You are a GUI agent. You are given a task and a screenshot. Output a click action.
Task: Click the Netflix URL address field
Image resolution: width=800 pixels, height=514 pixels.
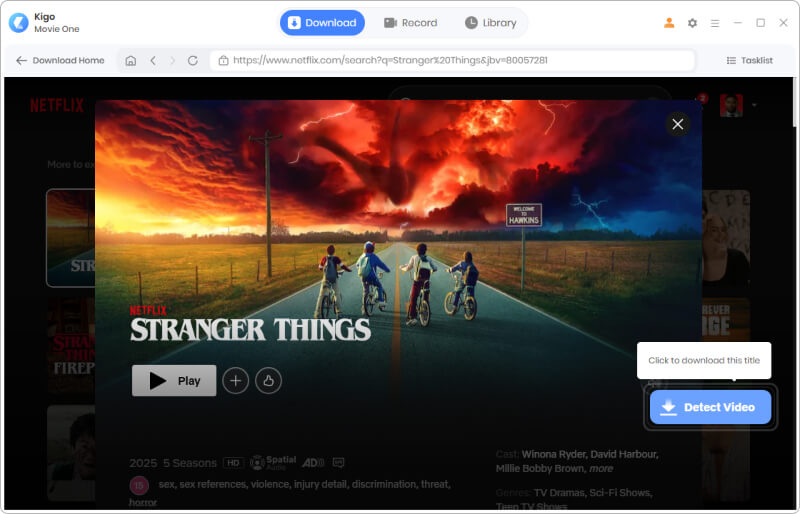[452, 60]
